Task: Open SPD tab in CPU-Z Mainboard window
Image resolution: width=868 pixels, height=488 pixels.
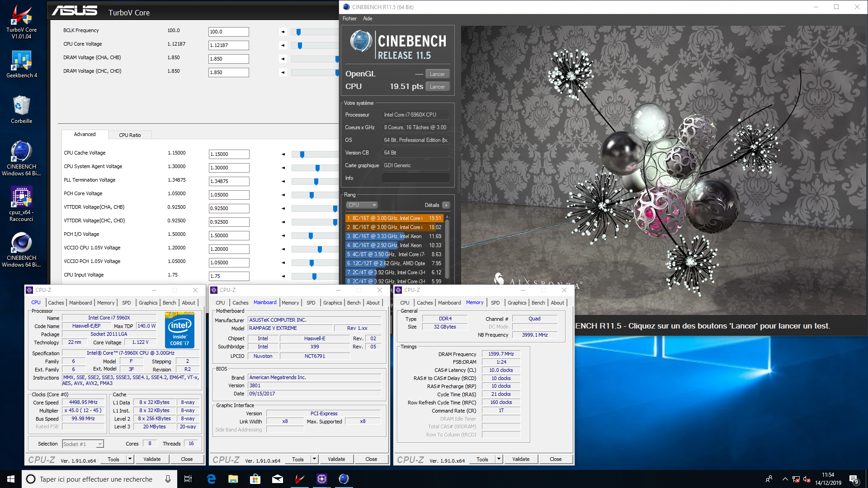Action: pos(311,303)
